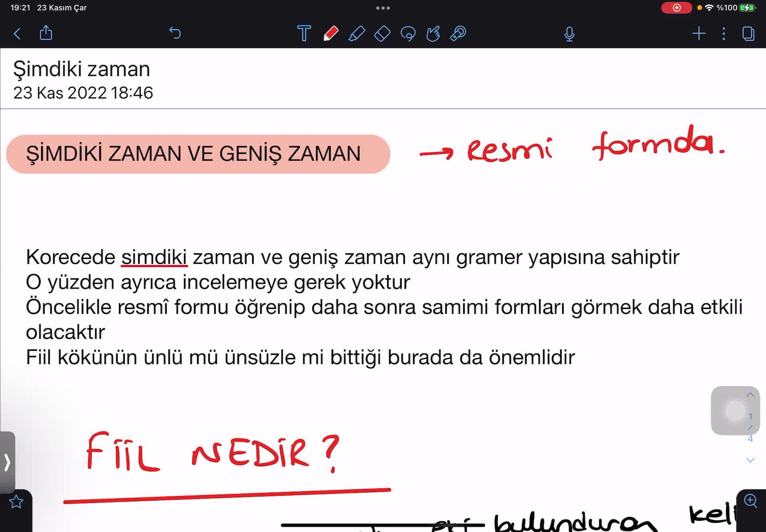766x532 pixels.
Task: Tap the line 'O yüzden ayrıca incelemeye gerek yoktur'
Action: (x=218, y=282)
